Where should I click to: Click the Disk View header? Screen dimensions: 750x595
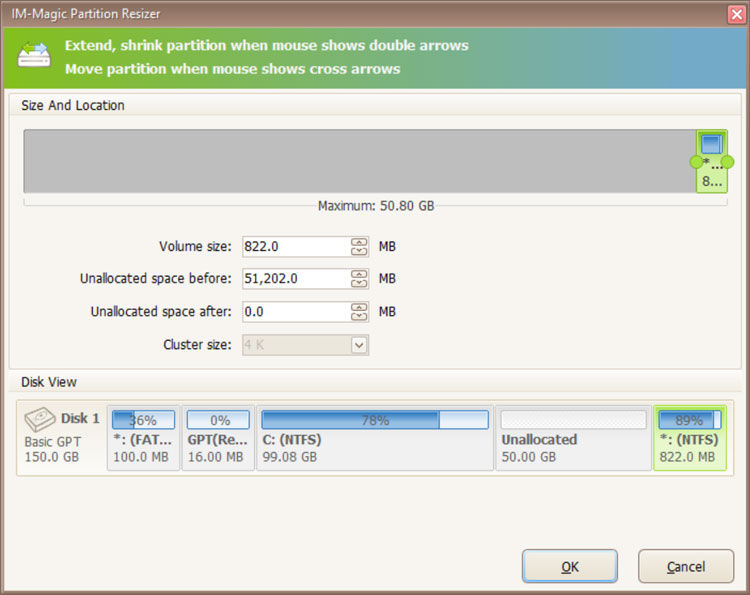tap(49, 382)
